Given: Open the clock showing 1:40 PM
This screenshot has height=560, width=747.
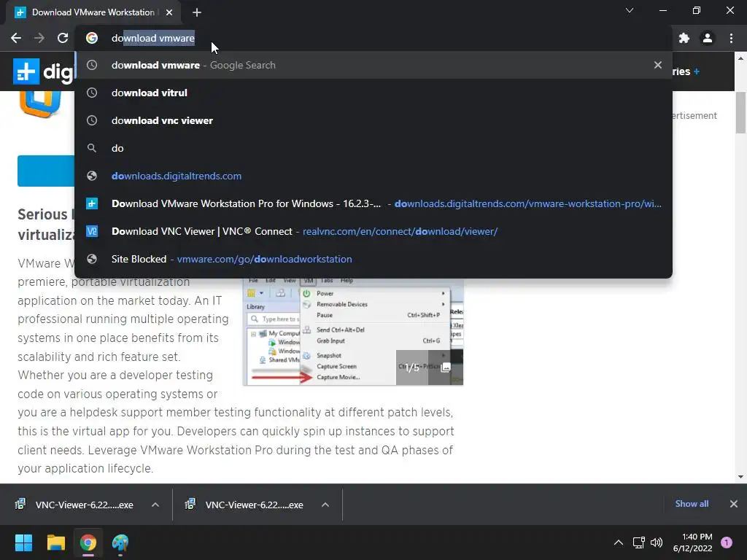Looking at the screenshot, I should 693,542.
